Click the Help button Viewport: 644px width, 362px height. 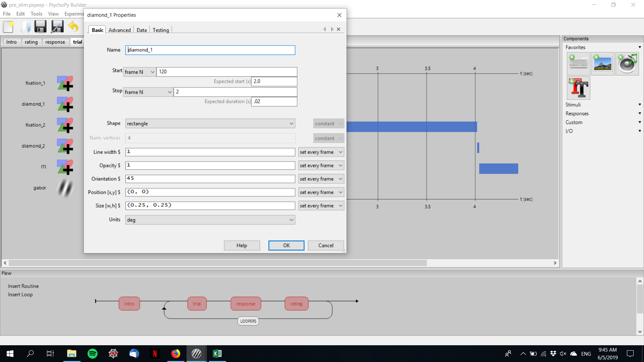[x=241, y=245]
